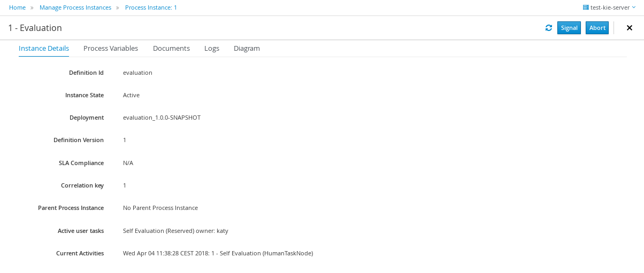The image size is (644, 273).
Task: Select the Instance Details tab
Action: point(44,48)
